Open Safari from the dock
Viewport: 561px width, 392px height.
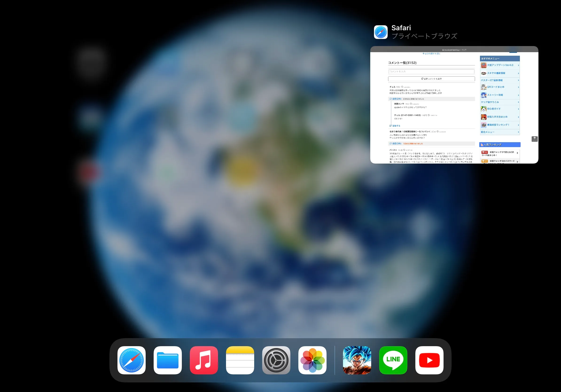[132, 360]
